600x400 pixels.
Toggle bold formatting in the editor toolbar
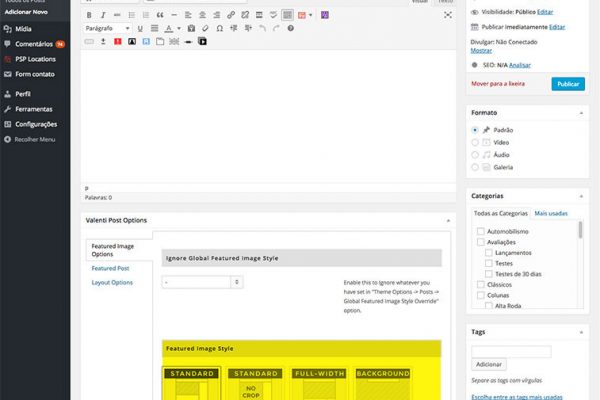point(89,16)
